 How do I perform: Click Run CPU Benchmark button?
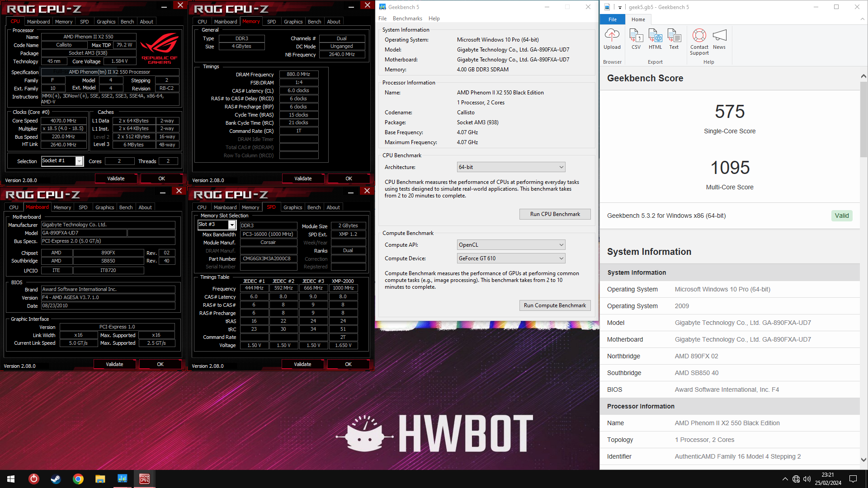coord(555,214)
